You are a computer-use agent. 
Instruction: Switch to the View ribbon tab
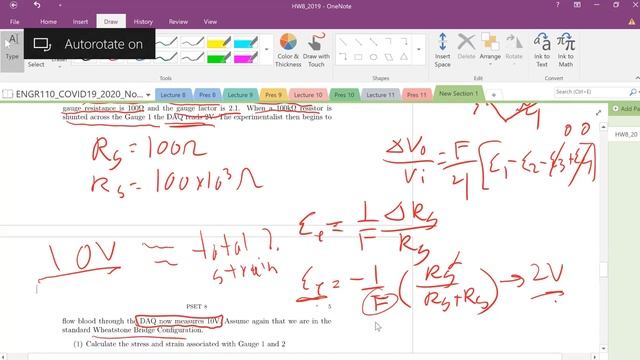[x=210, y=22]
